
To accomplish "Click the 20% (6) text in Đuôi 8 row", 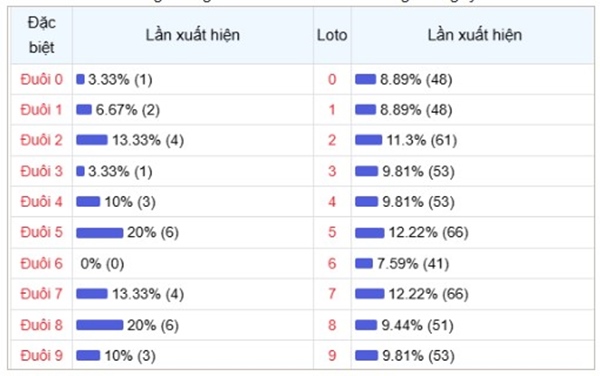I will pos(153,325).
